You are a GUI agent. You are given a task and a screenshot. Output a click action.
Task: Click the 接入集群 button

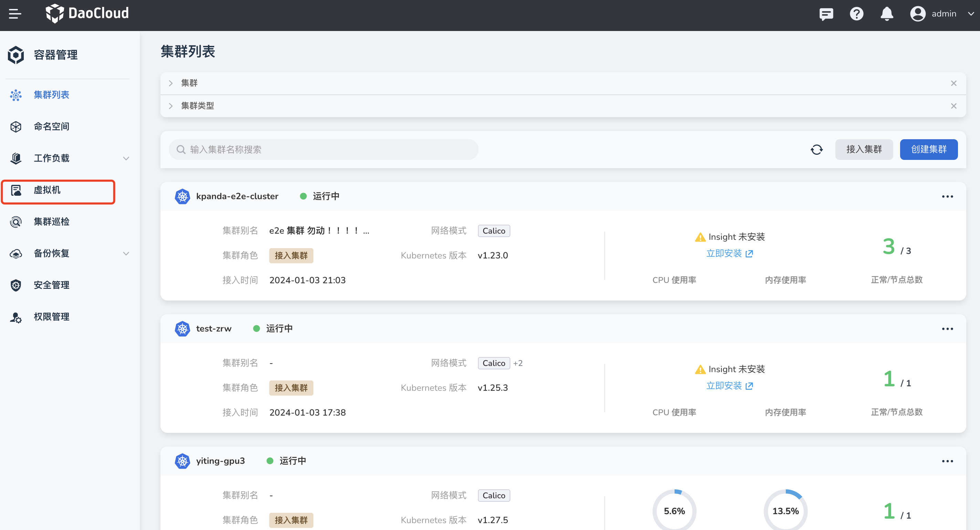pyautogui.click(x=864, y=150)
